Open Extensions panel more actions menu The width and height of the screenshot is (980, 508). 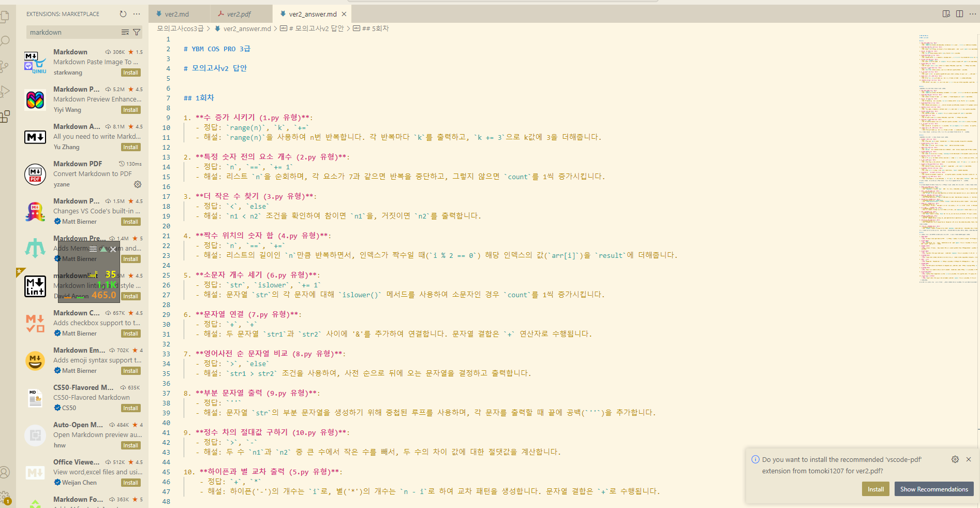(x=137, y=14)
